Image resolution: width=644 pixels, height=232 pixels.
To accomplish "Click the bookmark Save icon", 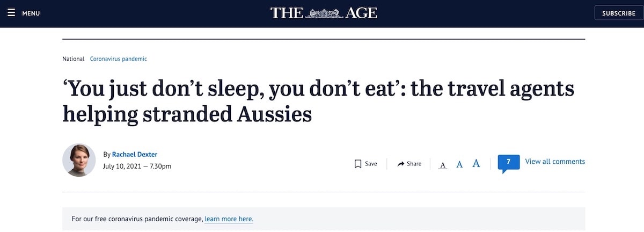I will (358, 164).
